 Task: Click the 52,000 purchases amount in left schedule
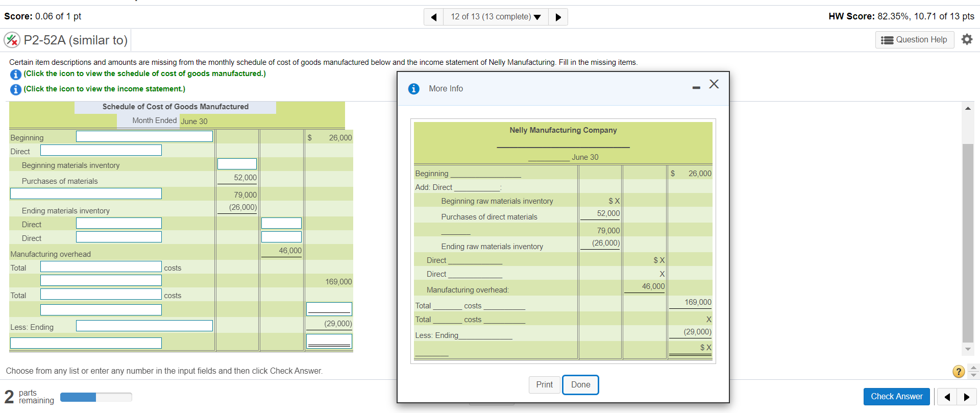tap(245, 178)
